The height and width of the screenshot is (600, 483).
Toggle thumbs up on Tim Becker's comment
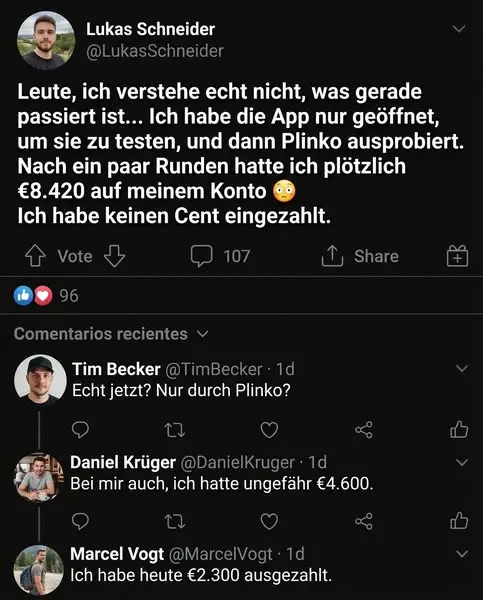point(459,429)
